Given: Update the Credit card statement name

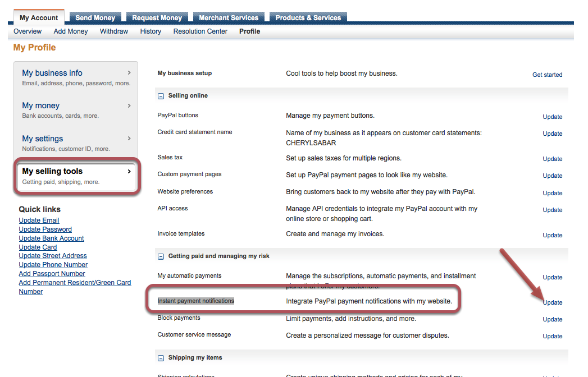Looking at the screenshot, I should click(553, 134).
